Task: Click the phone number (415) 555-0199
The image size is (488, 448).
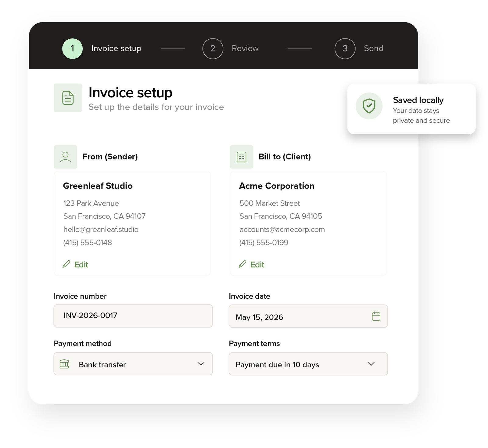Action: click(264, 243)
